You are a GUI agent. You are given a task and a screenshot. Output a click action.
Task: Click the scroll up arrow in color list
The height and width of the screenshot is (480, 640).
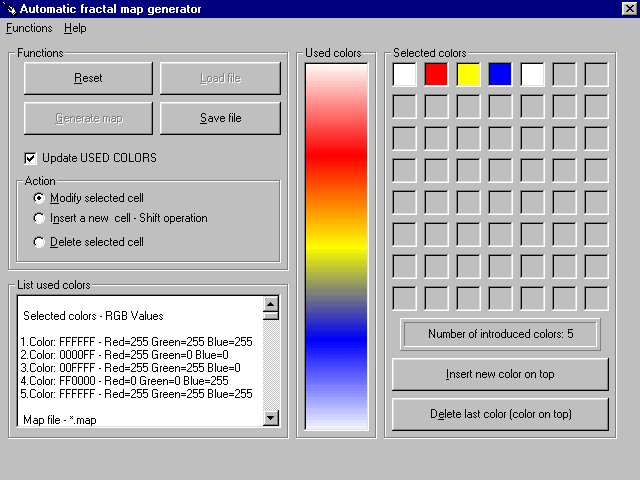[271, 304]
